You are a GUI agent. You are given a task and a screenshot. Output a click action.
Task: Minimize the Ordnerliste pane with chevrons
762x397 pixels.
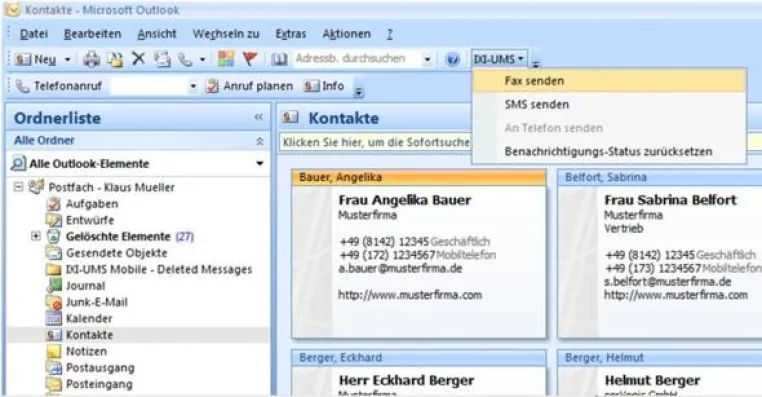(x=259, y=117)
